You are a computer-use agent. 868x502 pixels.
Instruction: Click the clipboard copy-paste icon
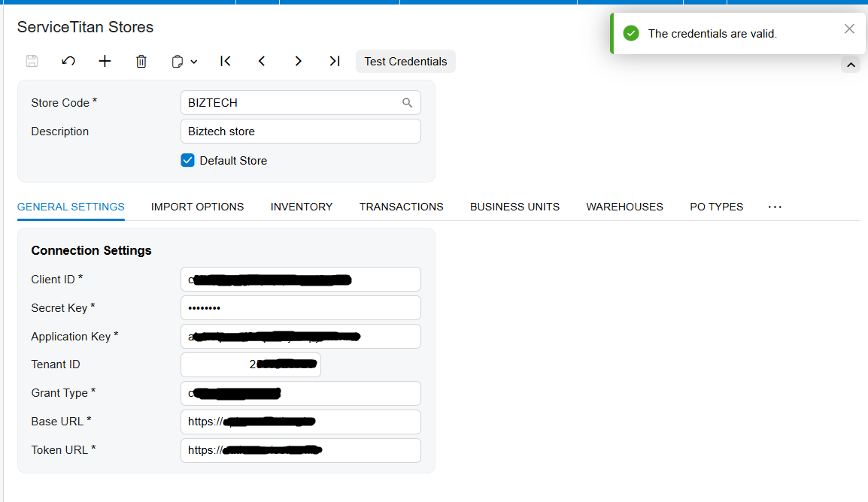[177, 62]
